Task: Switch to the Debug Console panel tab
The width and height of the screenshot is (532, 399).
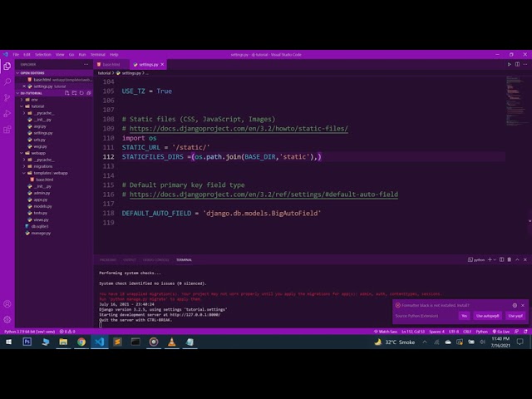Action: [x=155, y=260]
